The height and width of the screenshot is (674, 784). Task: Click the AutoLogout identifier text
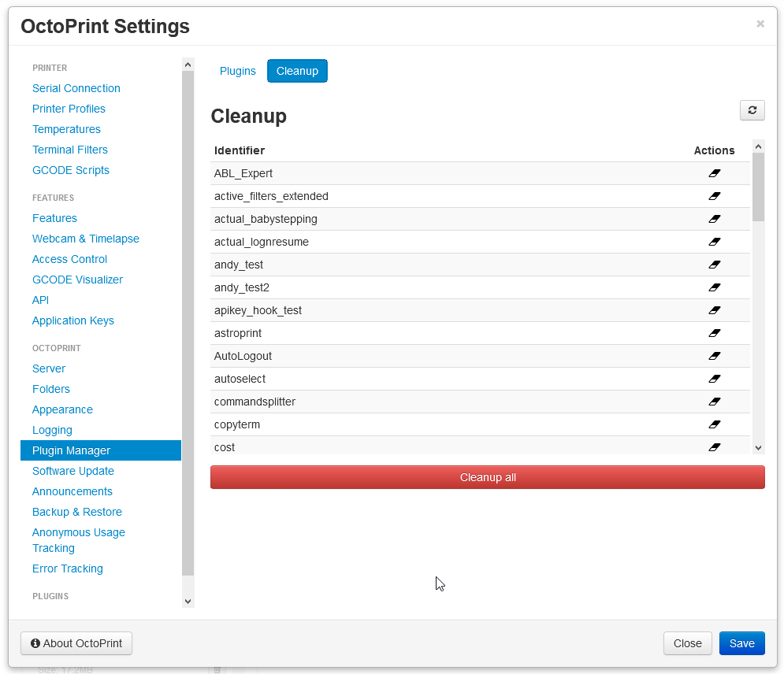[x=243, y=356]
